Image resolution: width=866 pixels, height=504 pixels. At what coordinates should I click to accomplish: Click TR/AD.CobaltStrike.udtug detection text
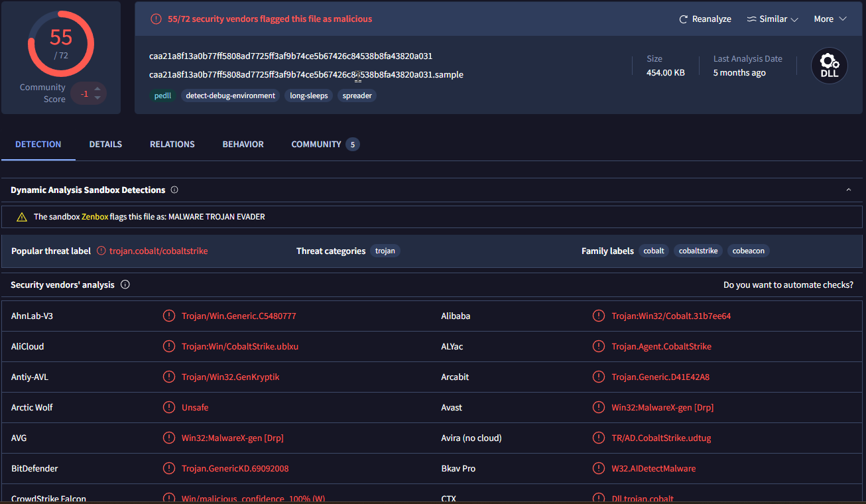pyautogui.click(x=661, y=438)
